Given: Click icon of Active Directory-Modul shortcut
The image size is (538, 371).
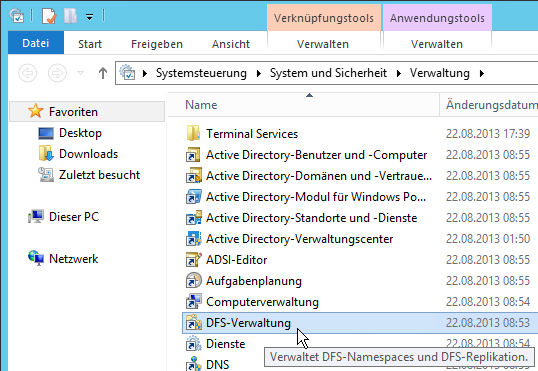Looking at the screenshot, I should 194,197.
